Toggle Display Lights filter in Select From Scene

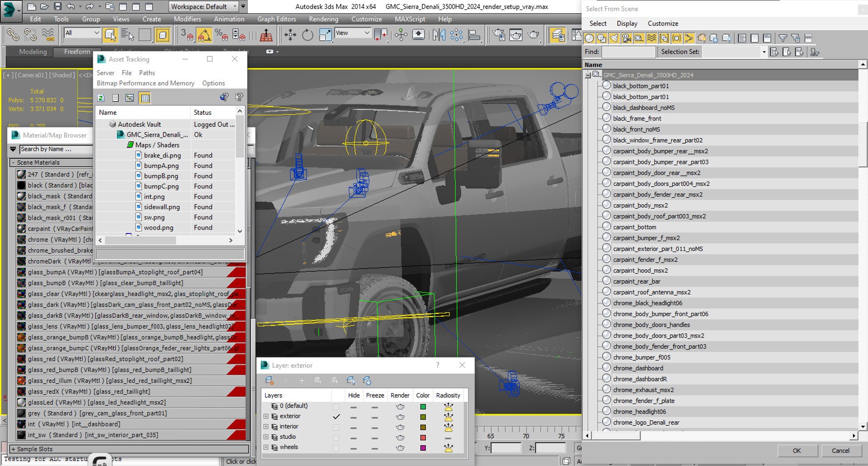tap(614, 38)
